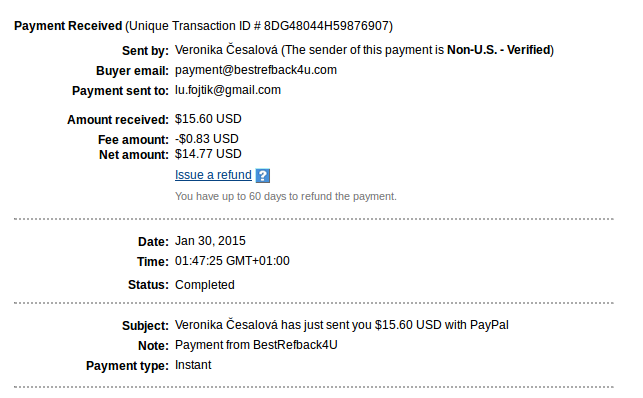The image size is (643, 398).
Task: Click the 60 days refund notice text
Action: coord(286,196)
